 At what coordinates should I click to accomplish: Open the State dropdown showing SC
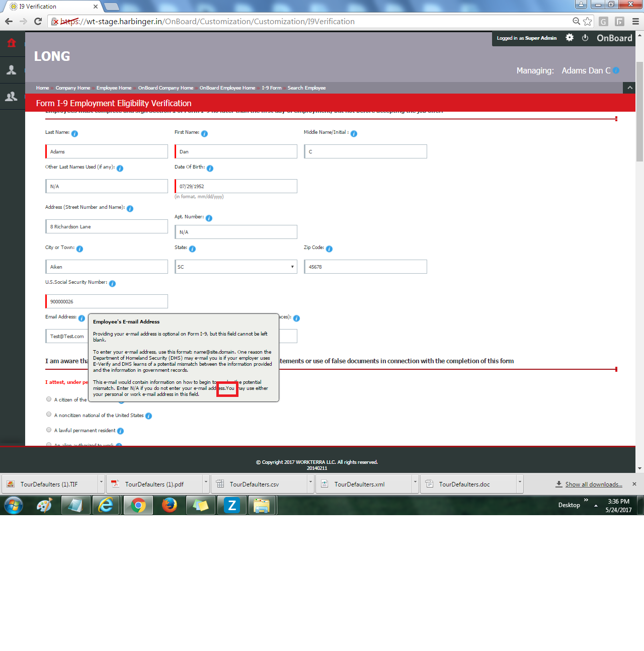tap(236, 267)
